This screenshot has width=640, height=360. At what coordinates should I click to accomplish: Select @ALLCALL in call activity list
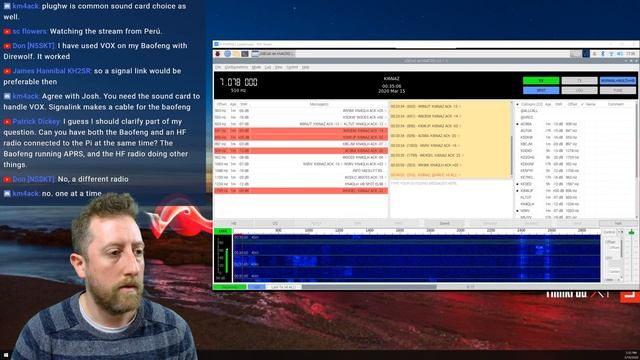click(x=529, y=111)
